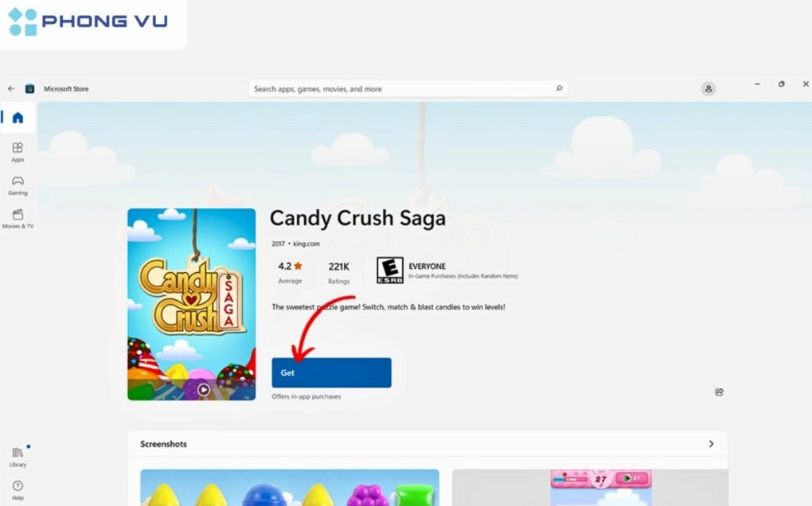
Task: Open the Apps section in sidebar
Action: click(18, 152)
